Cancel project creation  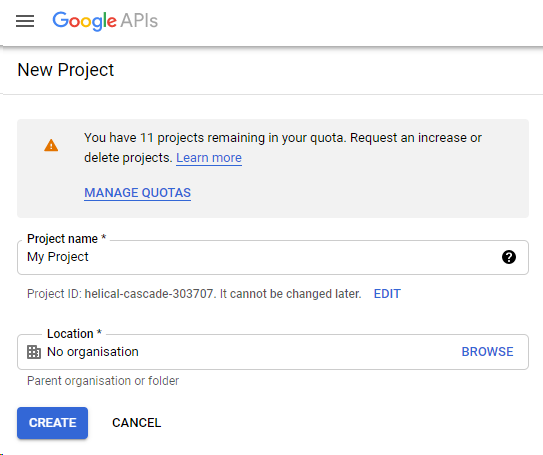coord(136,423)
